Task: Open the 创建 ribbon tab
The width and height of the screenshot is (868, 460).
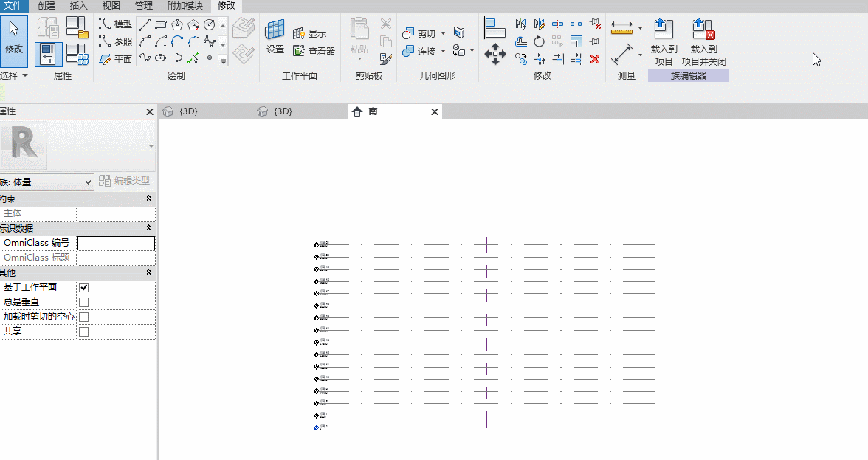Action: point(46,5)
